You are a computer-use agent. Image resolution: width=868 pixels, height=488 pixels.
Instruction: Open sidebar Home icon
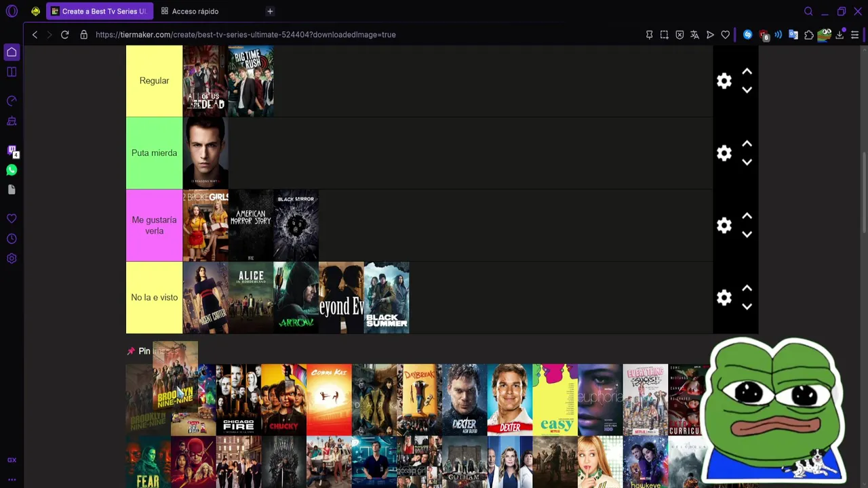coord(12,52)
